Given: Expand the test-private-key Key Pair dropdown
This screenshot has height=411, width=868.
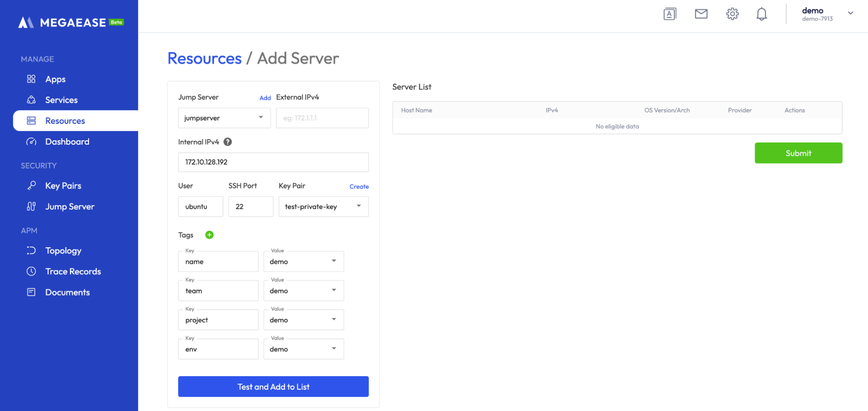Looking at the screenshot, I should point(358,206).
